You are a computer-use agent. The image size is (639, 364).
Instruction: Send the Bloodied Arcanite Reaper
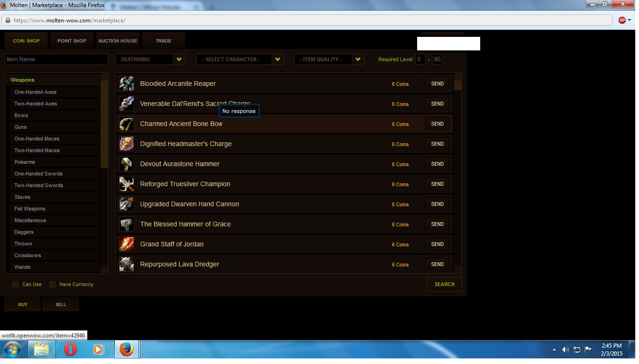[438, 84]
